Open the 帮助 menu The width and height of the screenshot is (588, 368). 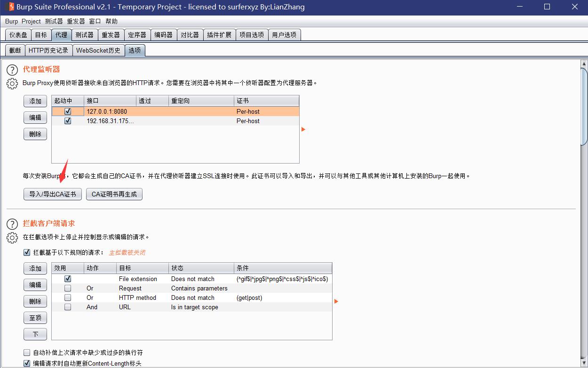pyautogui.click(x=111, y=21)
